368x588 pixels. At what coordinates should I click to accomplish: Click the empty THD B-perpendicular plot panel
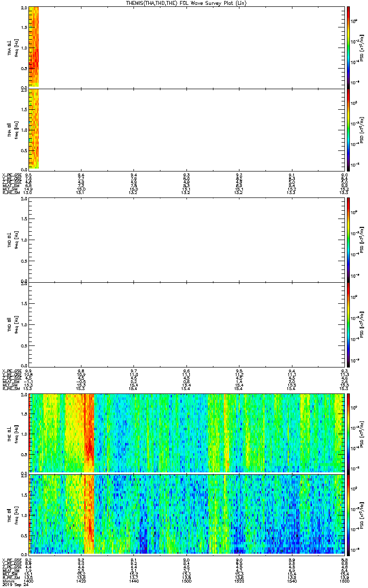(186, 240)
